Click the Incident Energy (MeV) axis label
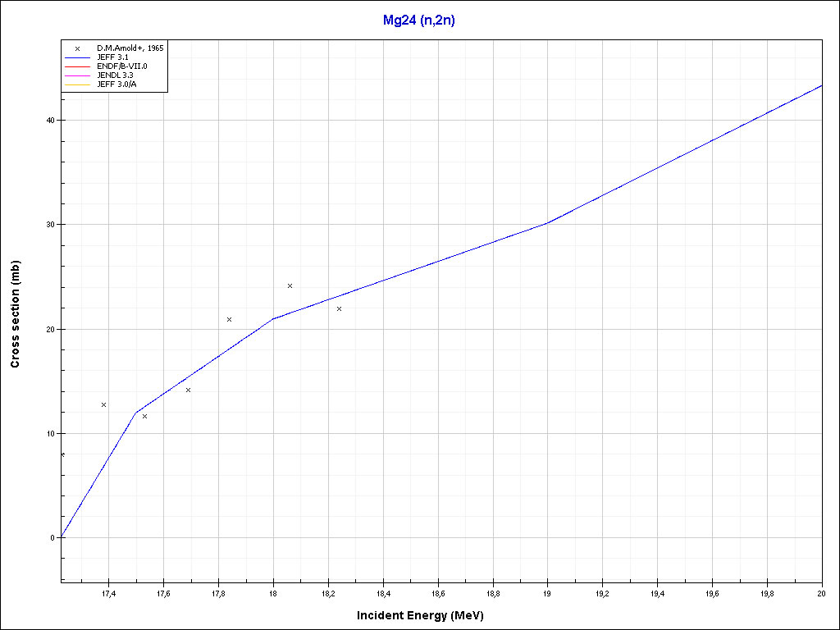Screen dimensions: 840x630 (x=426, y=615)
